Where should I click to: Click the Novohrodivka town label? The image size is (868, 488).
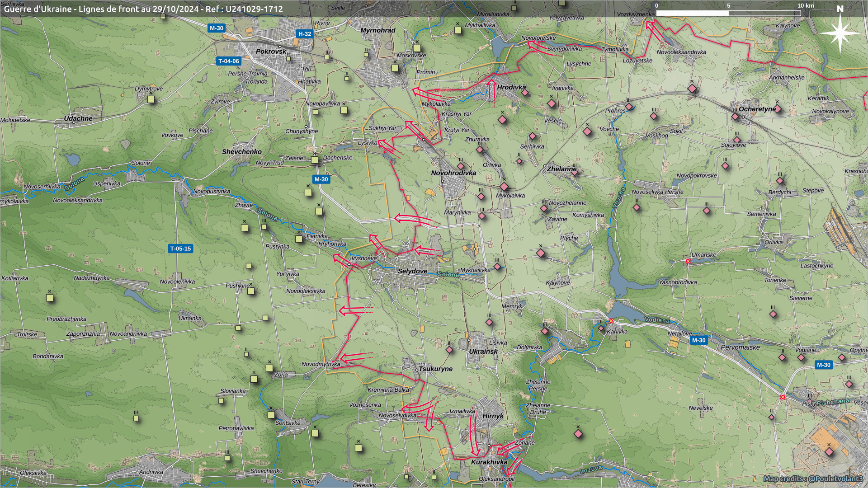tap(453, 173)
